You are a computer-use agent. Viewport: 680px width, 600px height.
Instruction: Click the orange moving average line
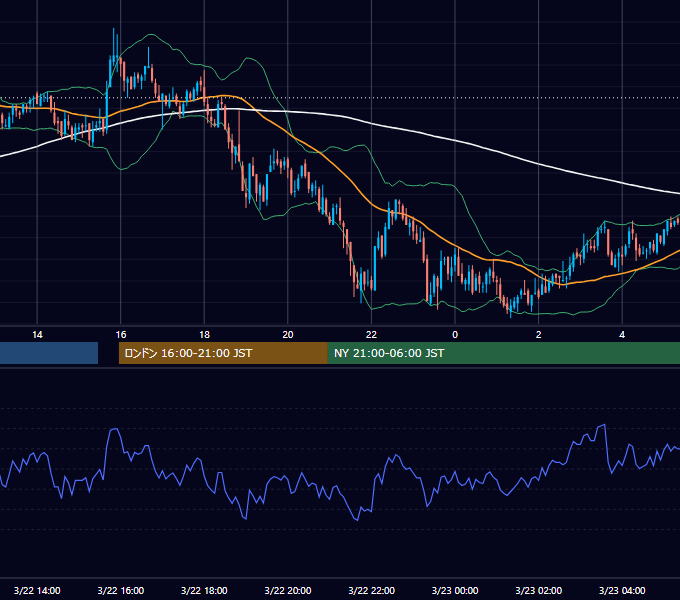pyautogui.click(x=347, y=177)
